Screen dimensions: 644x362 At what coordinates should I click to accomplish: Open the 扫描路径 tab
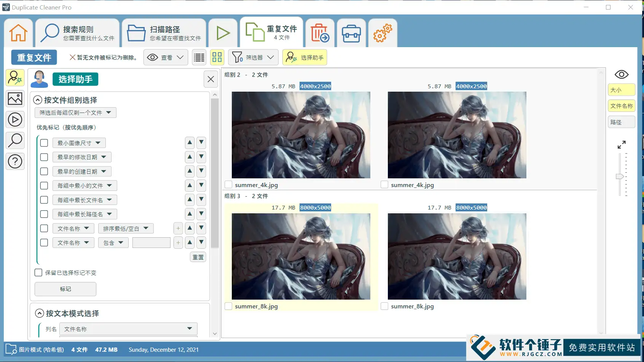pos(164,33)
